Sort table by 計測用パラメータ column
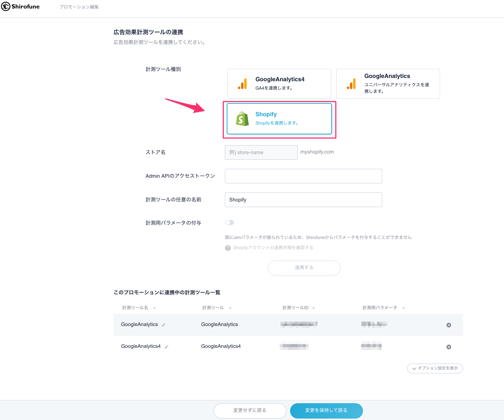 (383, 308)
